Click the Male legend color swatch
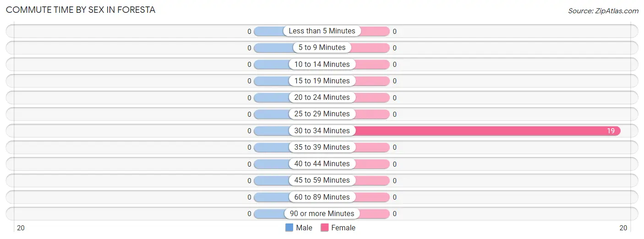Viewport: 644px width, 239px height. [x=289, y=228]
